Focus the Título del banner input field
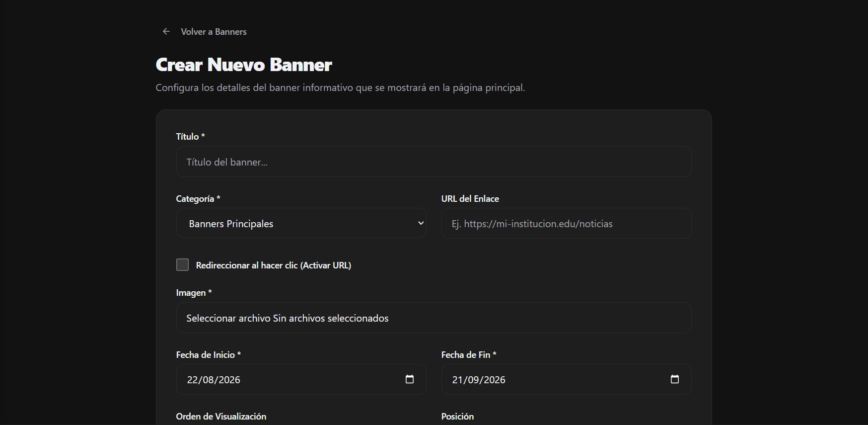Screen dimensions: 868x425 pyautogui.click(x=434, y=162)
